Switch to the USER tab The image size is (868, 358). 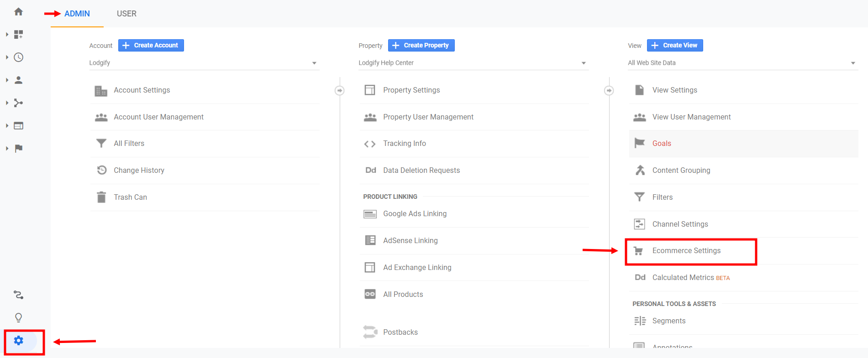126,14
